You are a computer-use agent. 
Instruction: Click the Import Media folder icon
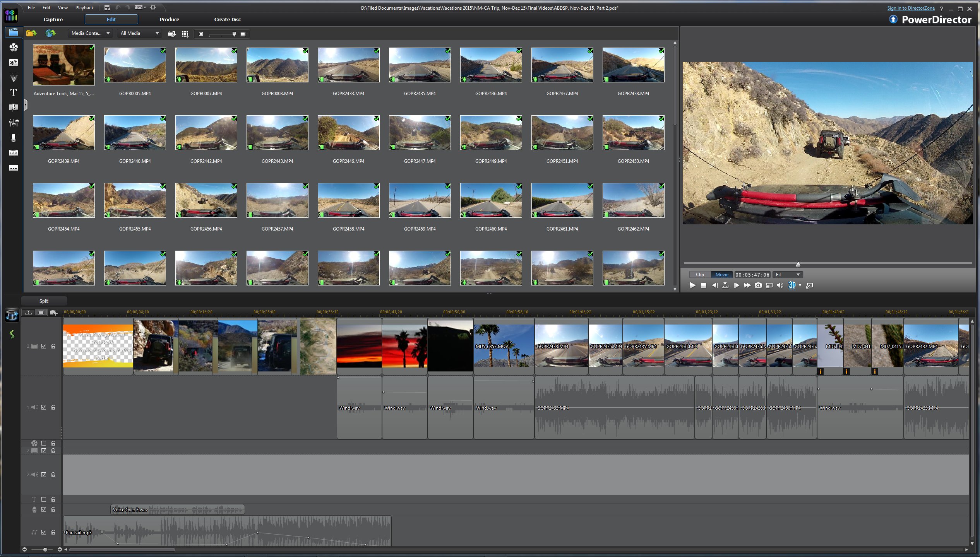[x=31, y=33]
